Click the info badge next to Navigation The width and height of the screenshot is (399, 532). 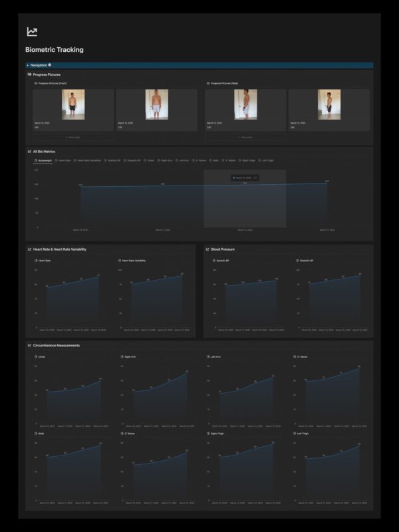tap(50, 65)
